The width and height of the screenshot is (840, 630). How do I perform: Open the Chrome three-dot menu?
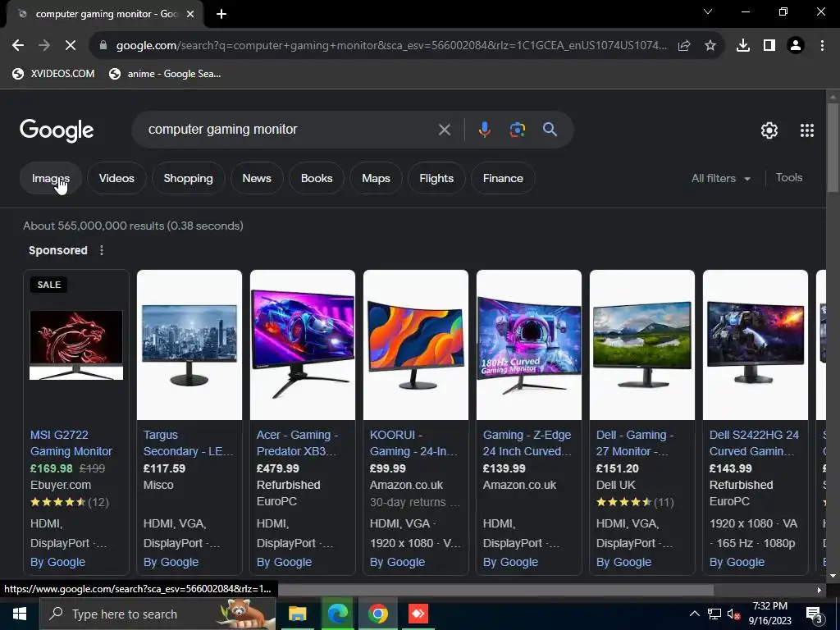(x=822, y=46)
